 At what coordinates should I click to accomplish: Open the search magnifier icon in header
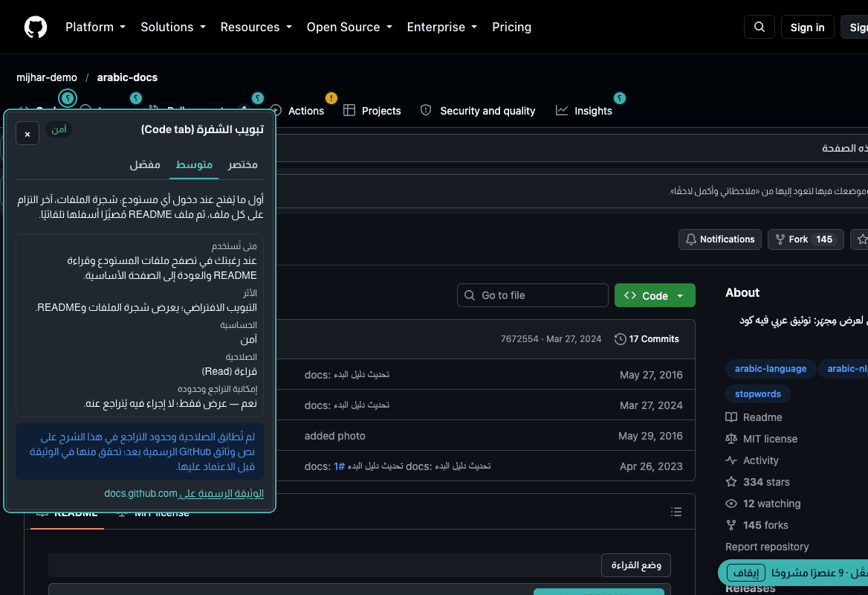click(759, 27)
